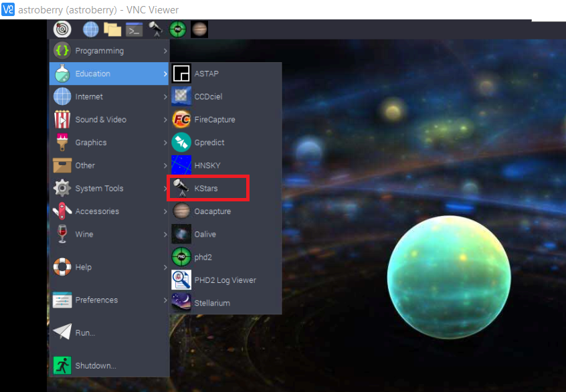Image resolution: width=566 pixels, height=392 pixels.
Task: Launch KStars telescope icon in taskbar
Action: coord(156,29)
